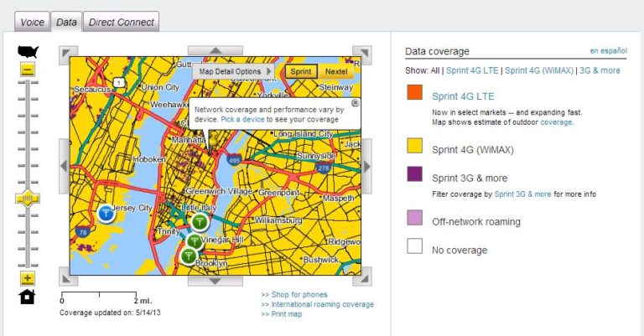Click the 'Pick a device' link

tap(242, 120)
